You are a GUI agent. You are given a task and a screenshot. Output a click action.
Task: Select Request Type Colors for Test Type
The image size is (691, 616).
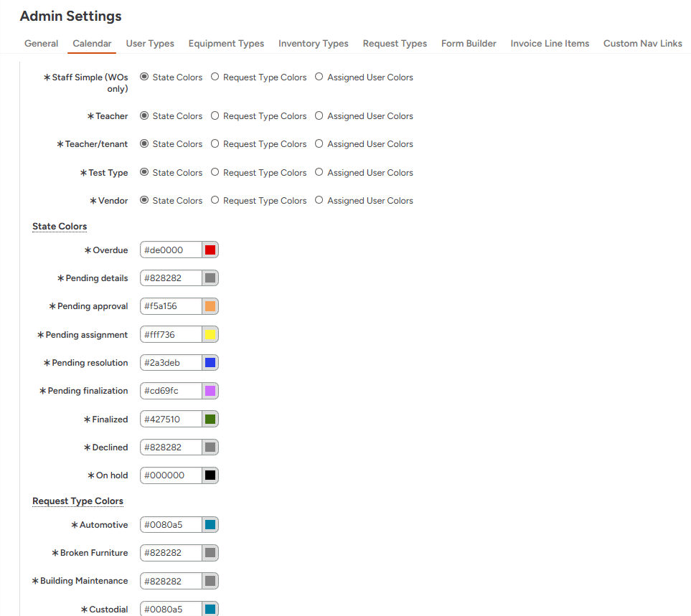215,173
